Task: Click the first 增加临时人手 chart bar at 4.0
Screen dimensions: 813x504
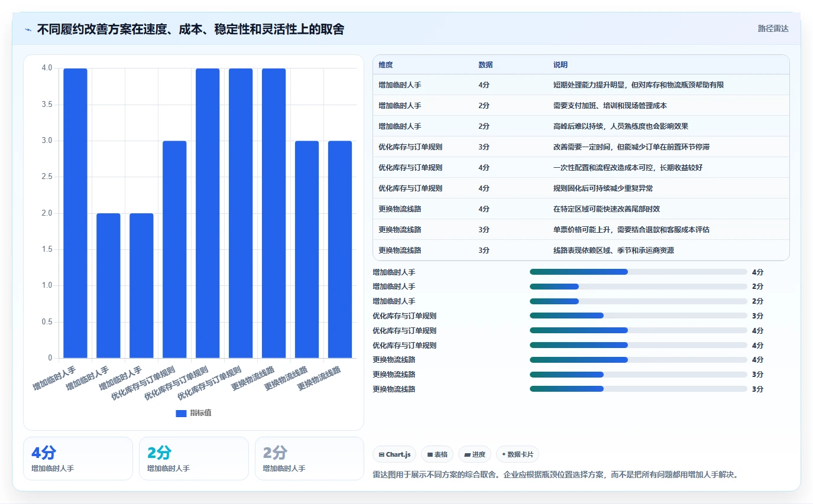Action: tap(75, 213)
